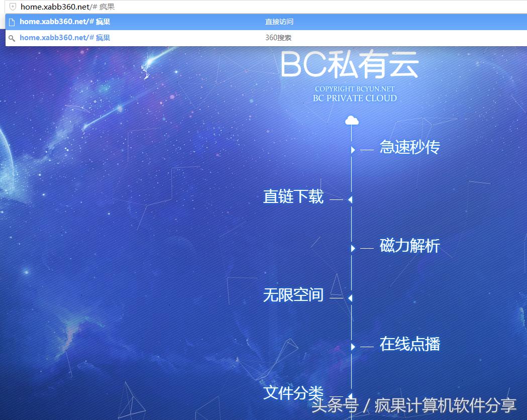The width and height of the screenshot is (527, 420).
Task: Click the magnifier icon on the search suggestion row
Action: [x=12, y=38]
